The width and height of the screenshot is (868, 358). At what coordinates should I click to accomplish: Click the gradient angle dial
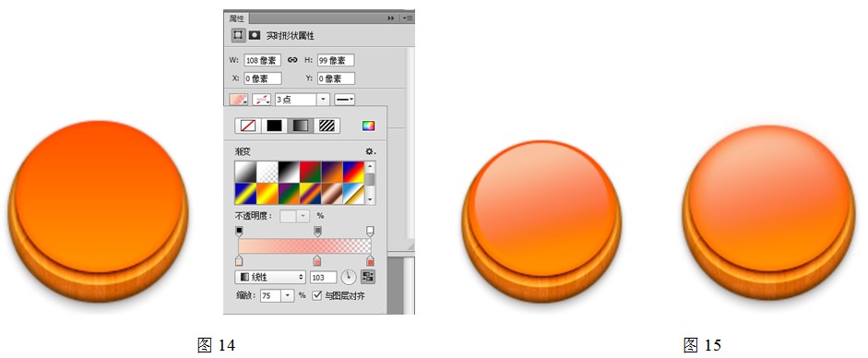348,277
